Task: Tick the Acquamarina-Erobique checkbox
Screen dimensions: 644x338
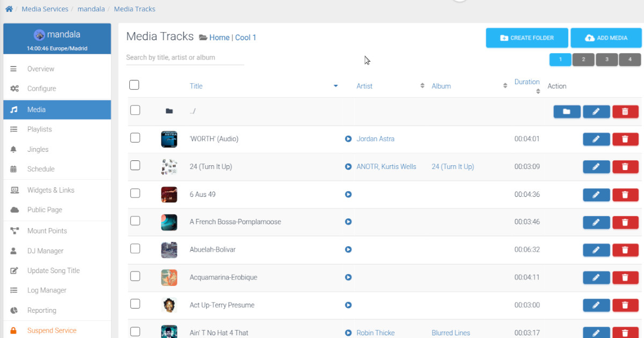Action: (x=135, y=276)
